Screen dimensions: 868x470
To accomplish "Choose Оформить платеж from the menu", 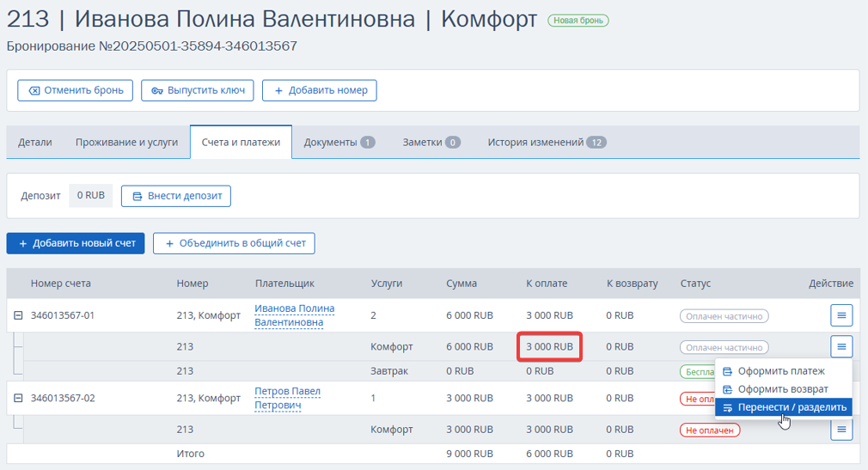I will pos(783,371).
